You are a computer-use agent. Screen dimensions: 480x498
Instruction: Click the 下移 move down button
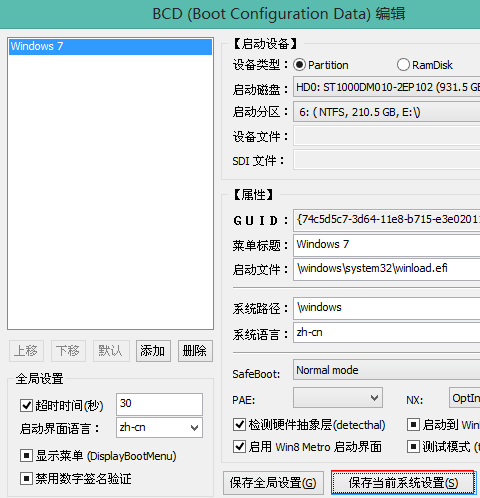tap(68, 351)
